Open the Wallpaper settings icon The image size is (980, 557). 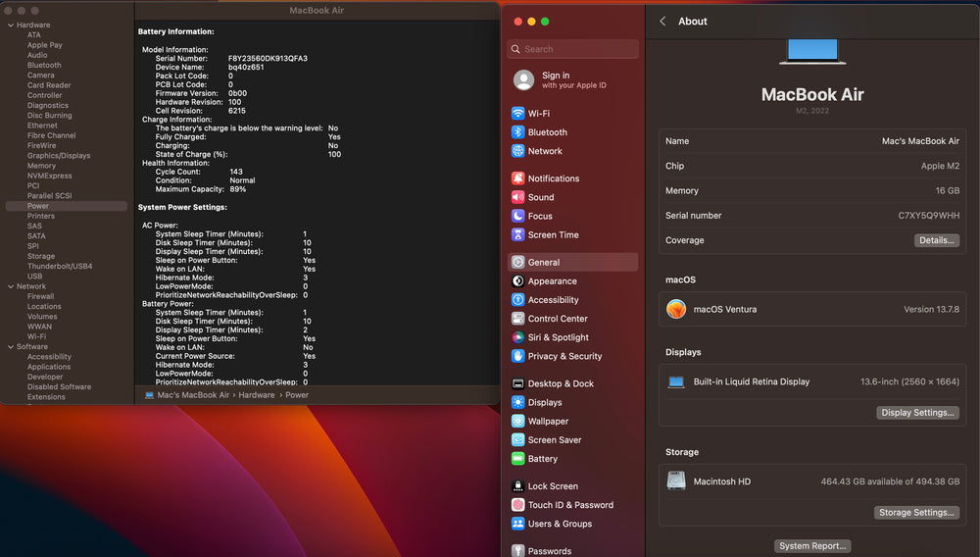tap(518, 422)
